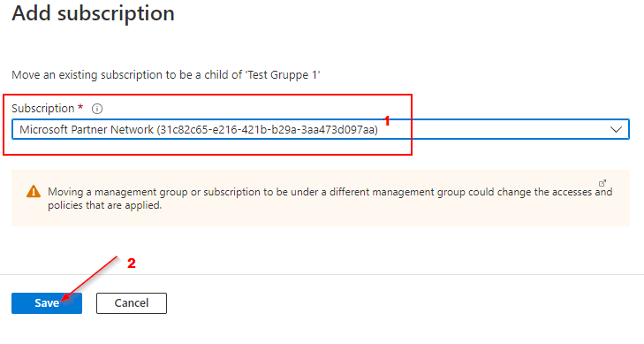
Task: Click the Subscription info icon
Action: (97, 109)
